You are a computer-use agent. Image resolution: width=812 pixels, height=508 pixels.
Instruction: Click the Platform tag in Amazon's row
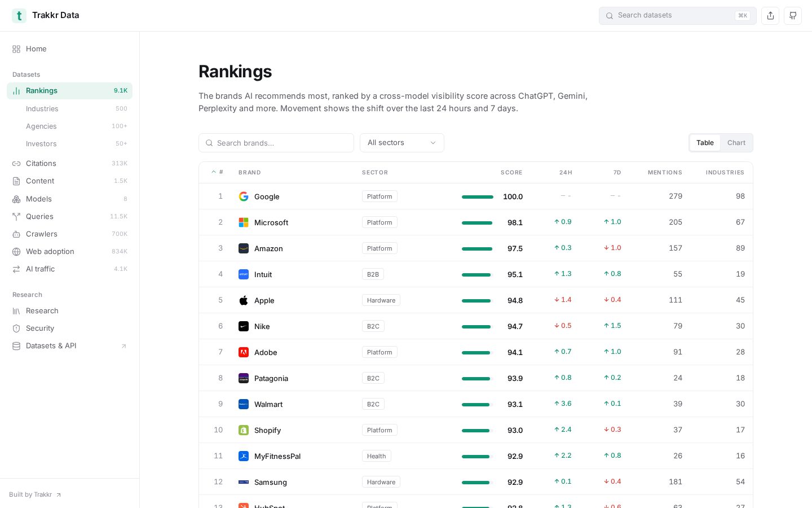coord(379,248)
